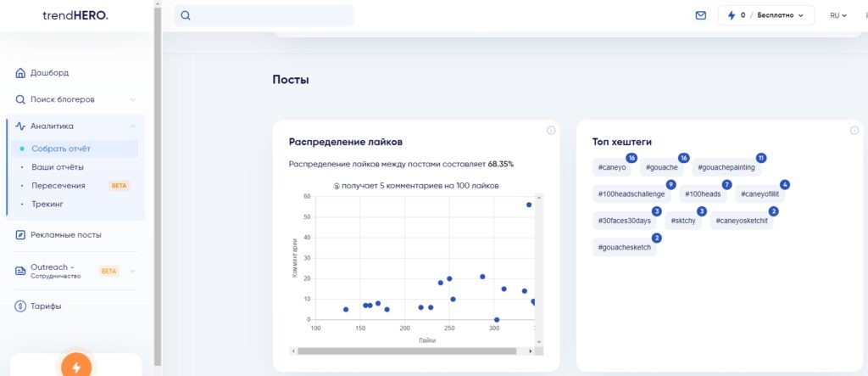This screenshot has height=376, width=868.
Task: Open the RU language dropdown
Action: 838,15
